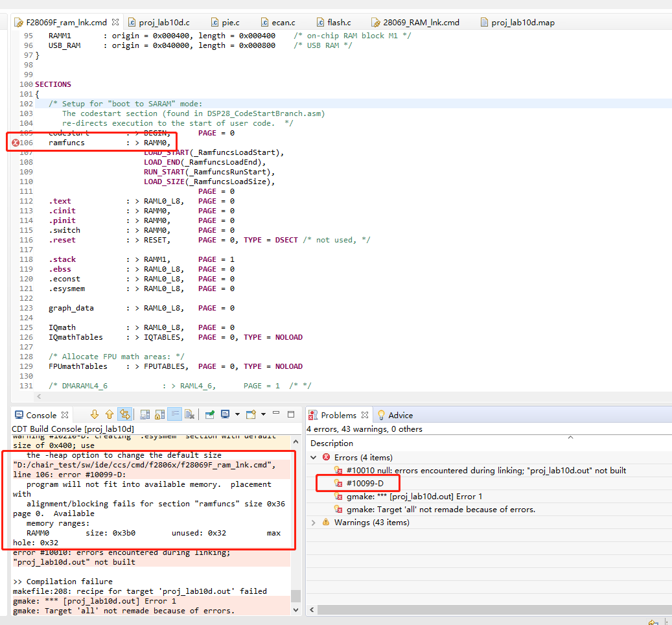Toggle Word Wrap in Console toolbar
The image size is (672, 625).
point(174,415)
